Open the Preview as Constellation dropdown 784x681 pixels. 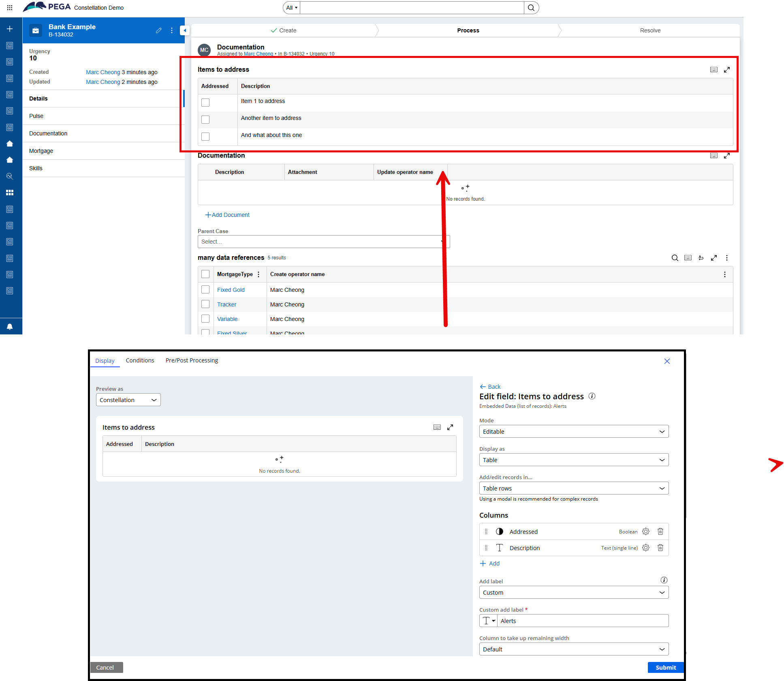click(x=128, y=400)
